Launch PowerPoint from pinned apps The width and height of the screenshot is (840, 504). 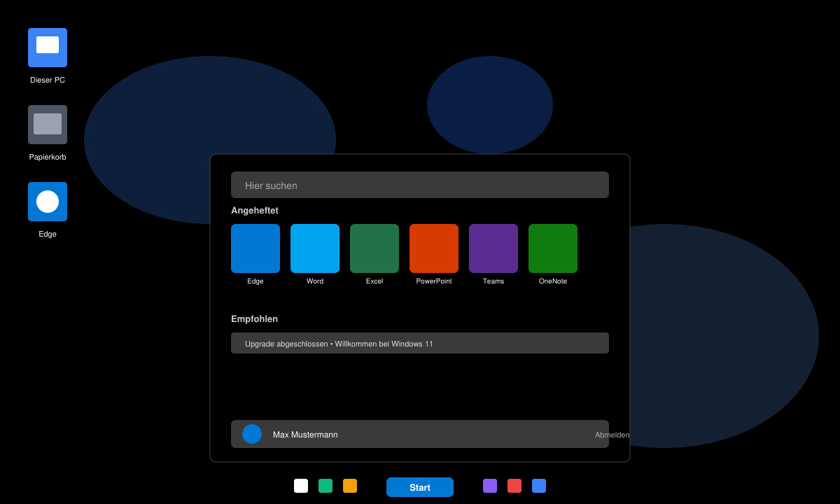434,248
